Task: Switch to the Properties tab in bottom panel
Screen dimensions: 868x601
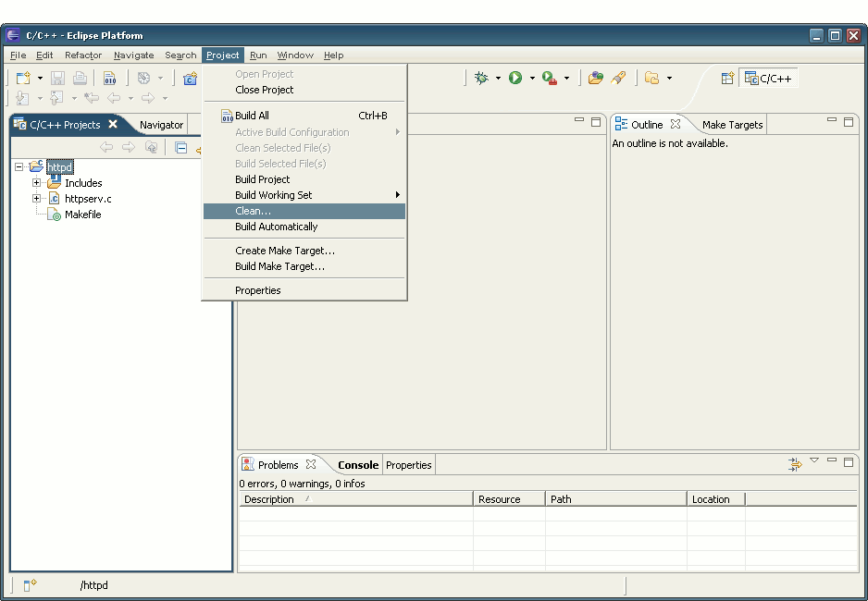Action: (408, 465)
